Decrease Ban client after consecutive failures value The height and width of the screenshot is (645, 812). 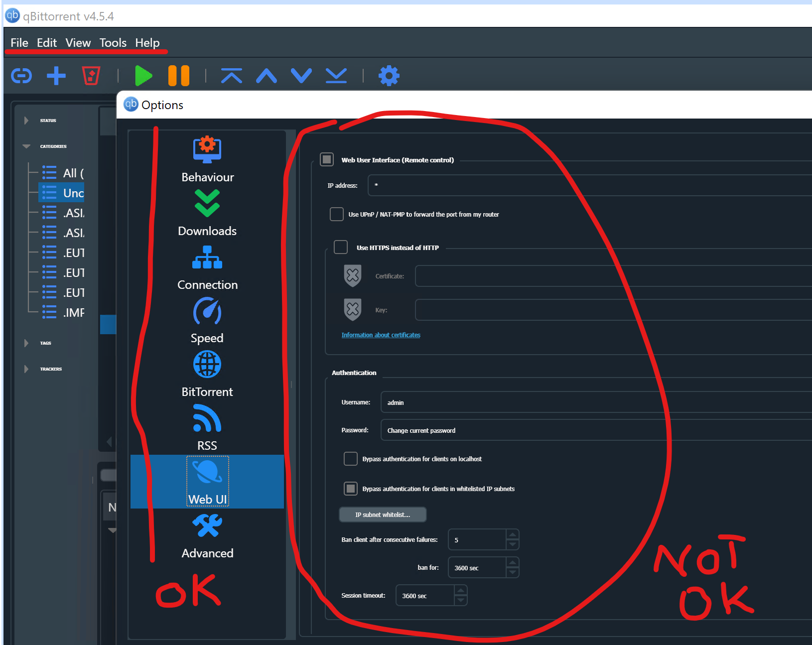point(513,545)
